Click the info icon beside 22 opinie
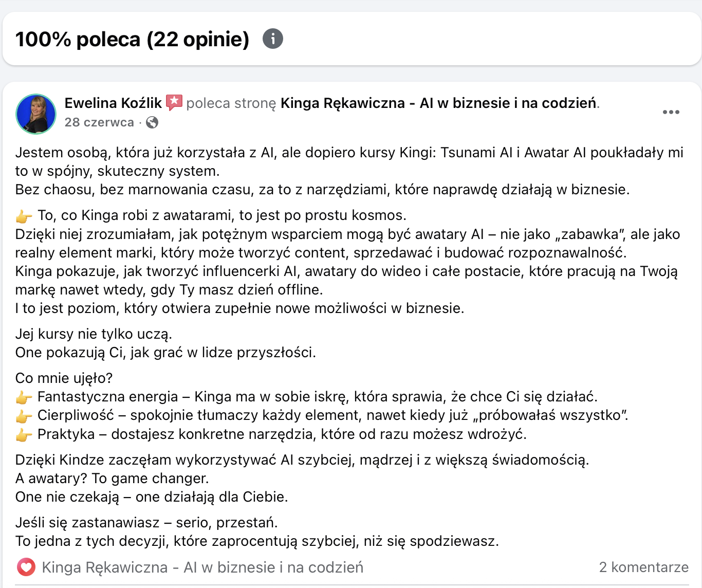Image resolution: width=702 pixels, height=588 pixels. coord(273,39)
